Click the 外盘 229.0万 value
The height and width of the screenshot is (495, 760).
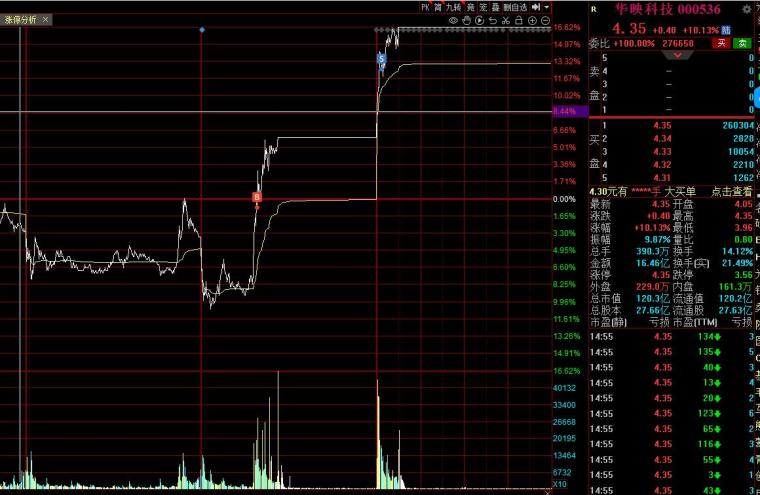(652, 287)
